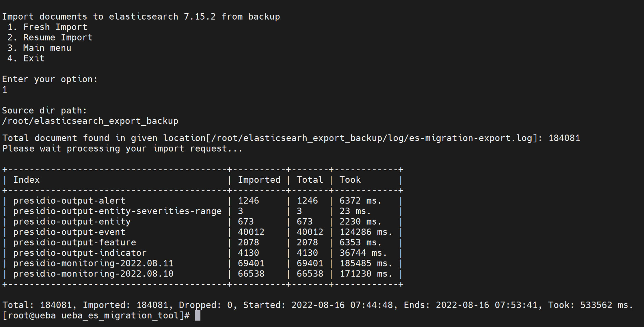Image resolution: width=644 pixels, height=327 pixels.
Task: Click the "Index" column header
Action: tap(26, 180)
